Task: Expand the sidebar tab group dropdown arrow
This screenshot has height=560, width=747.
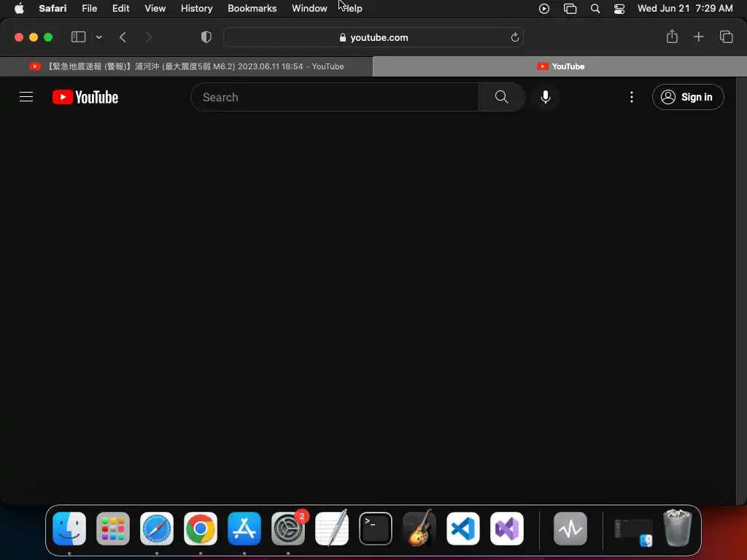Action: (x=99, y=37)
